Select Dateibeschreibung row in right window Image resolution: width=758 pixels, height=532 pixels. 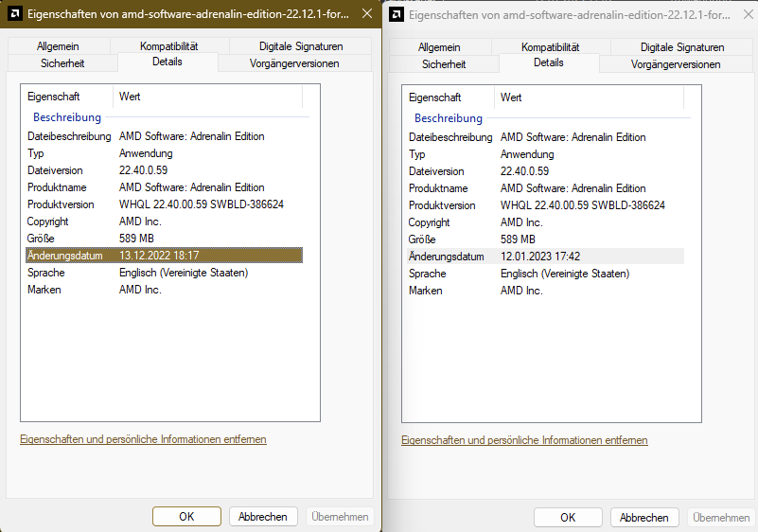click(545, 137)
